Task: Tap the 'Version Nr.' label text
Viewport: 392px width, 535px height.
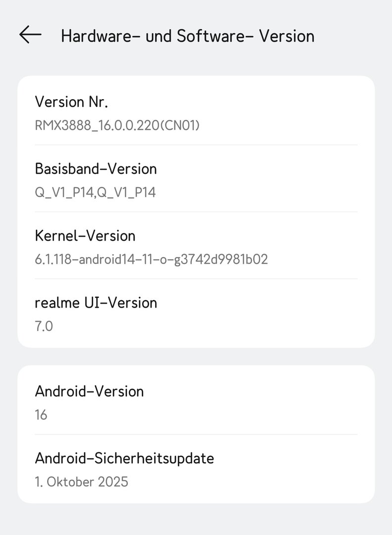Action: pyautogui.click(x=71, y=102)
